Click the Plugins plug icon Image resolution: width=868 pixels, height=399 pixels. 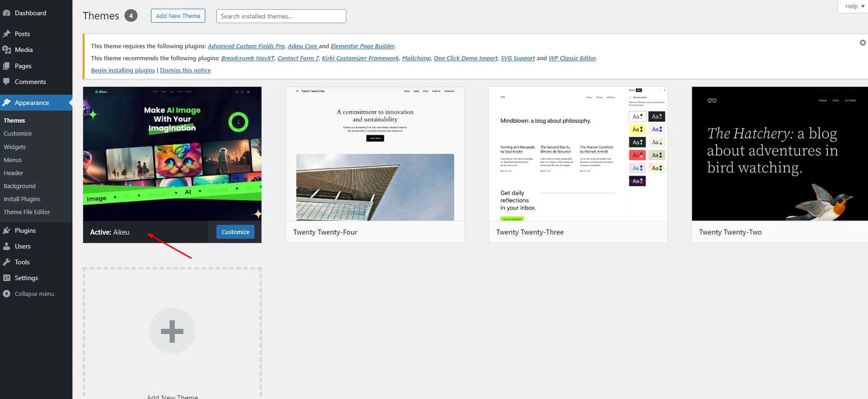7,231
